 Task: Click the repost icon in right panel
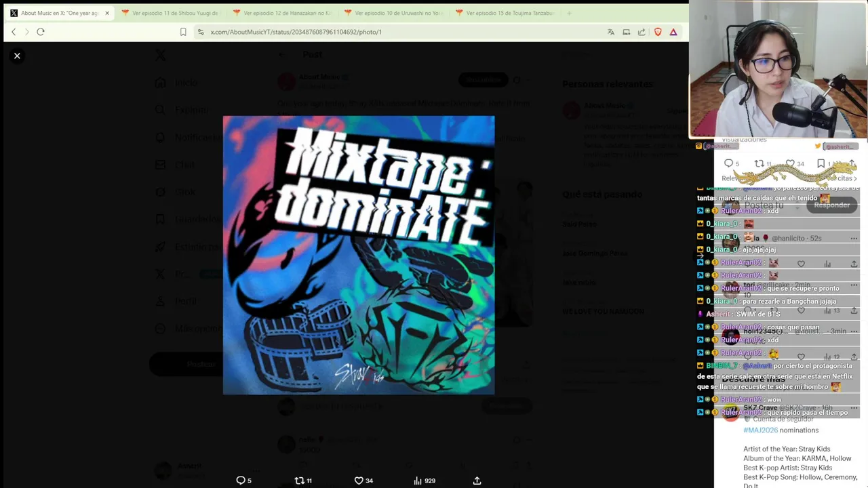[x=759, y=163]
